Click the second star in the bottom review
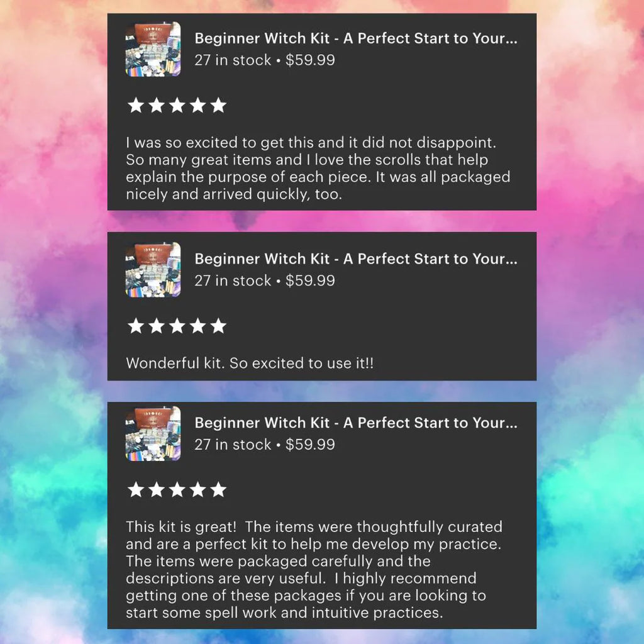Image resolution: width=644 pixels, height=644 pixels. [157, 489]
